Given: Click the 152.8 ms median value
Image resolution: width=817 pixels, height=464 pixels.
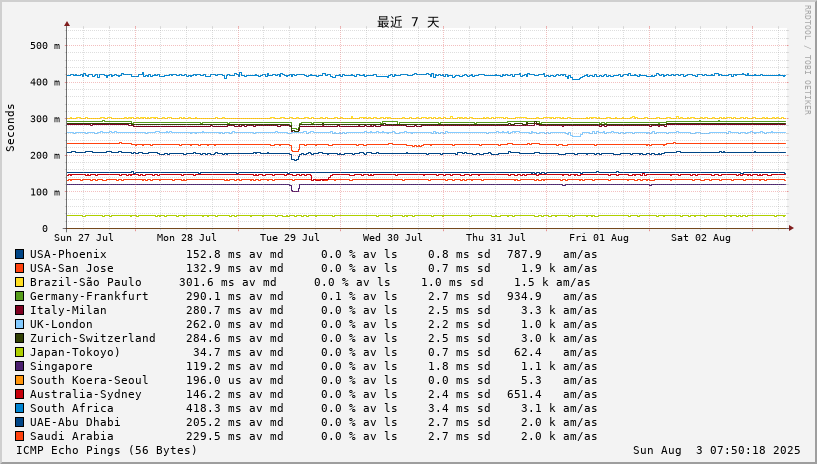Looking at the screenshot, I should pyautogui.click(x=214, y=255).
